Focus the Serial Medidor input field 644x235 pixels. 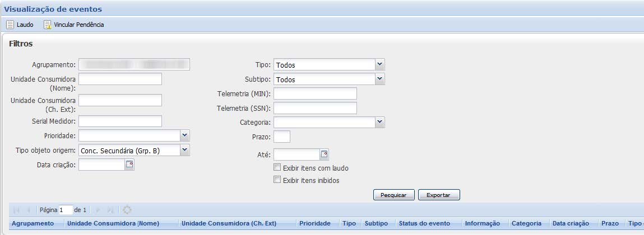tap(120, 121)
